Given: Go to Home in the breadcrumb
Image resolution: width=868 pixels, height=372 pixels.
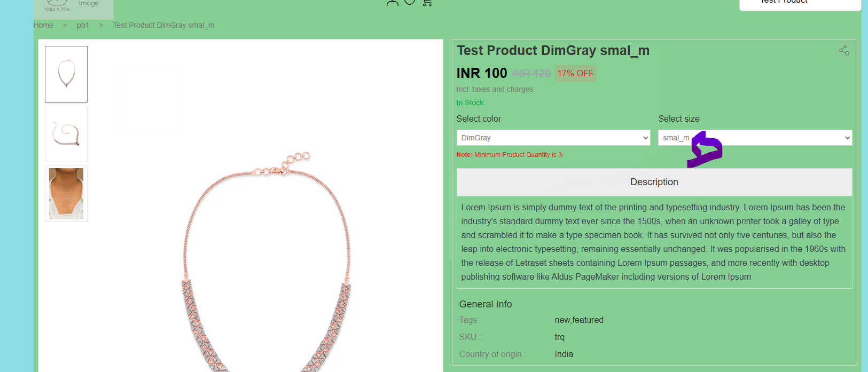Looking at the screenshot, I should [x=43, y=25].
